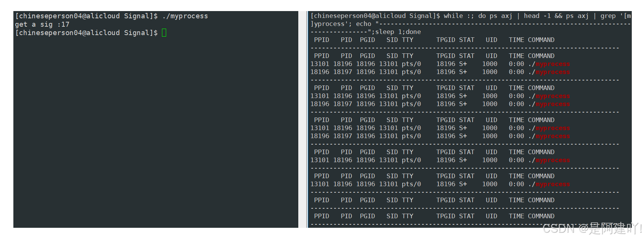Click the vertical divider between terminal panes
The width and height of the screenshot is (644, 240).
point(307,119)
